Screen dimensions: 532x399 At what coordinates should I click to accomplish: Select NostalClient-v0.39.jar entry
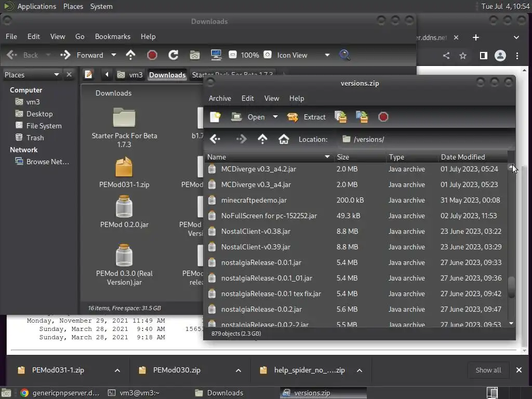[x=356, y=247]
